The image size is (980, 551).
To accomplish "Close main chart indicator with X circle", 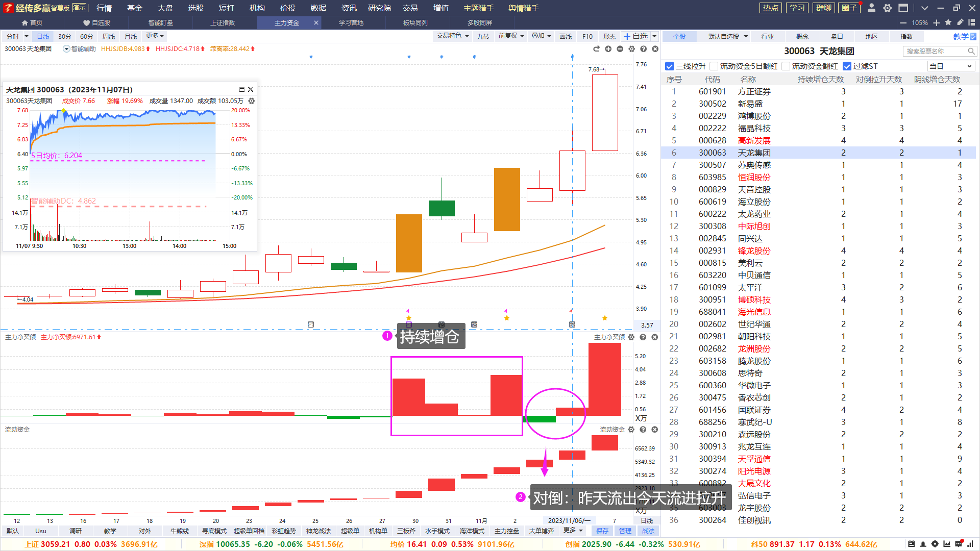I will pos(655,49).
